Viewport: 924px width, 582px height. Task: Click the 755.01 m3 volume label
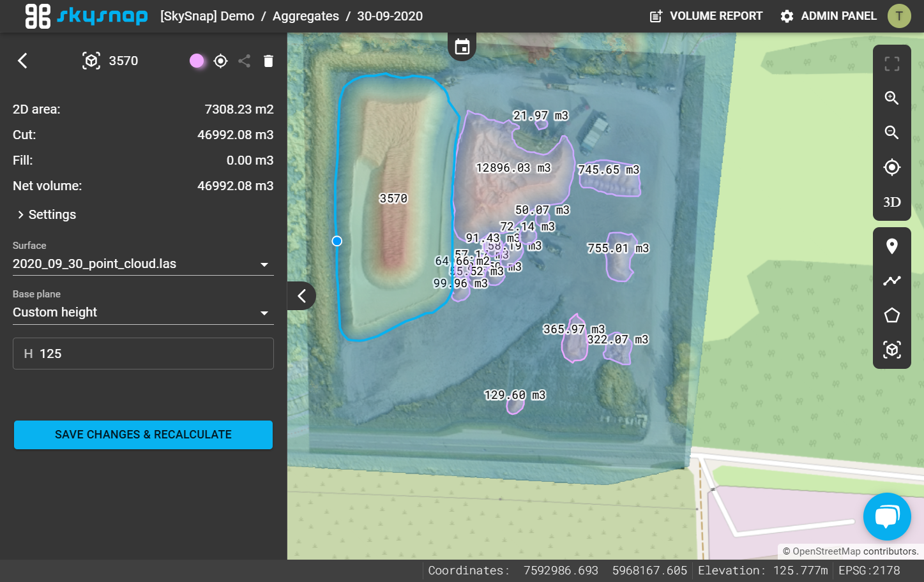(618, 248)
